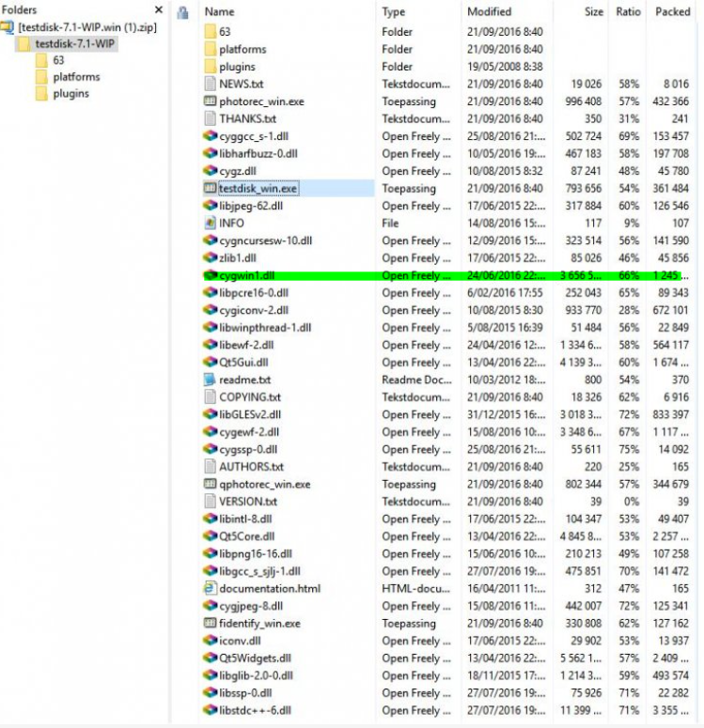The width and height of the screenshot is (704, 728).
Task: Select the zip root node in Folders tree
Action: 87,28
